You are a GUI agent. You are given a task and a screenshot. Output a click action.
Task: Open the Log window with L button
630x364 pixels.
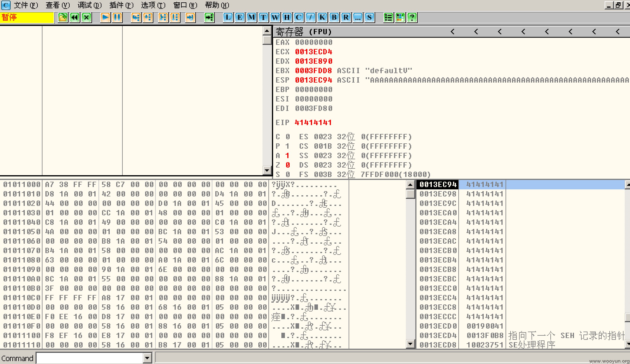228,17
